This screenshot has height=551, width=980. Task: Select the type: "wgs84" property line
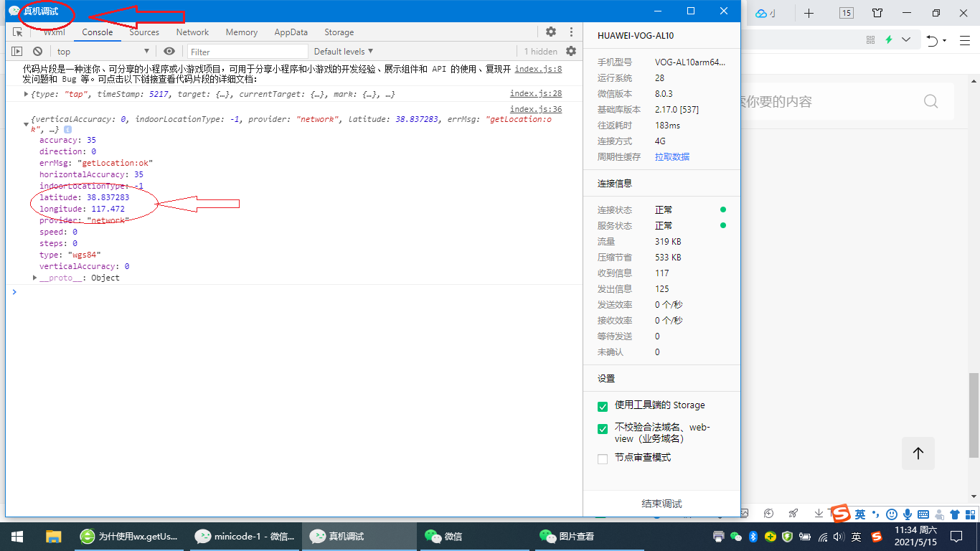(70, 255)
